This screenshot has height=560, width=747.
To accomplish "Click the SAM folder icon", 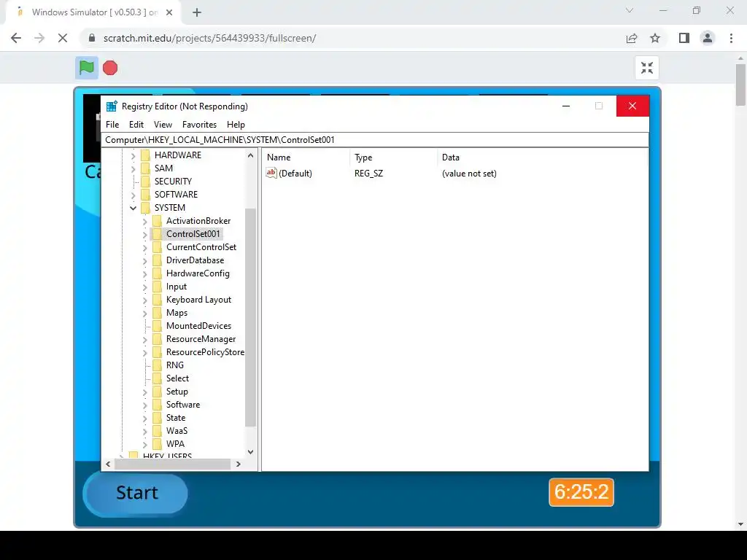I will (x=146, y=168).
